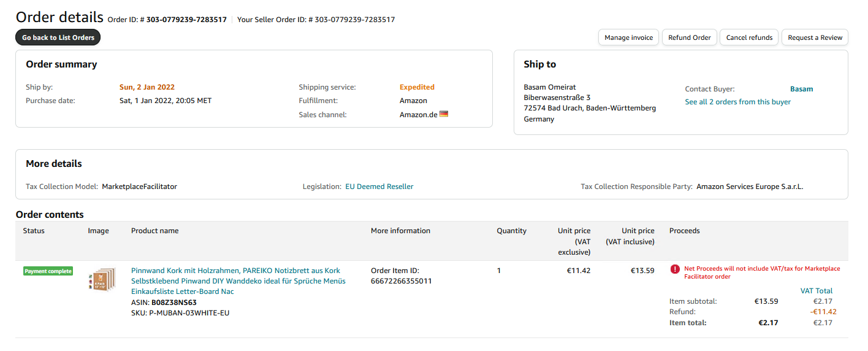
Task: Click the Refund Order button
Action: 689,37
